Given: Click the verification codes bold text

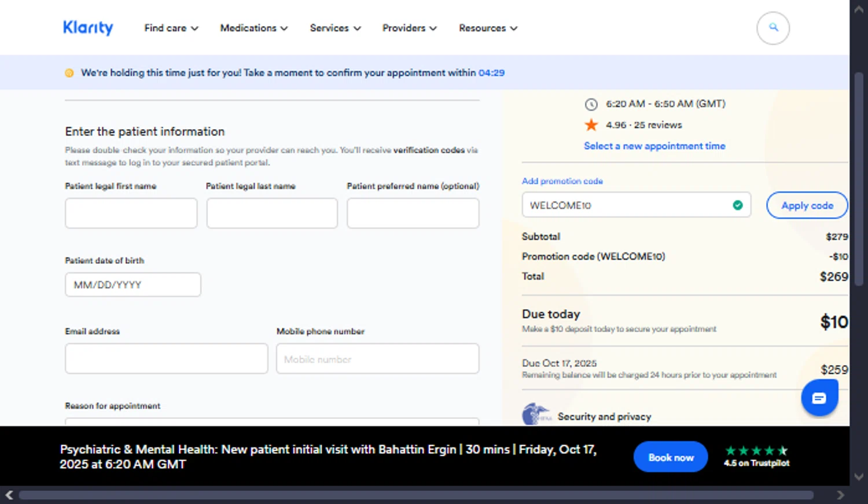Looking at the screenshot, I should 429,150.
